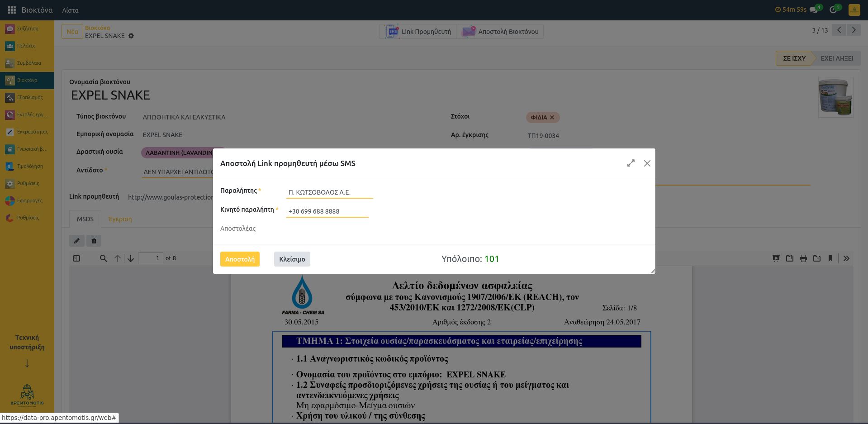Click the PDF bookmark icon
Image resolution: width=868 pixels, height=424 pixels.
pyautogui.click(x=830, y=258)
